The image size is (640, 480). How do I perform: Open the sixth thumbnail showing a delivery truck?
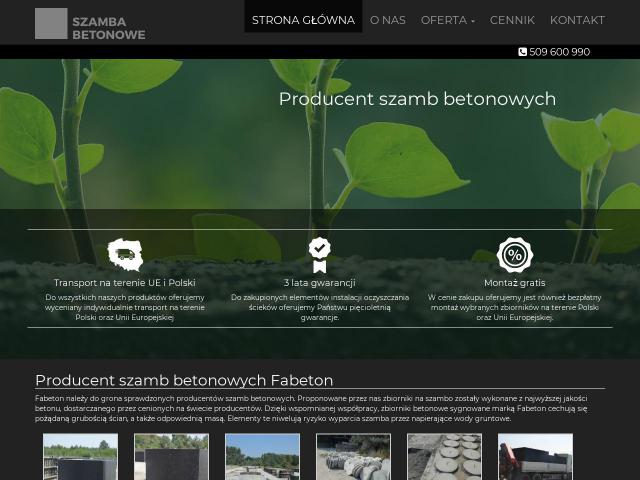click(536, 457)
